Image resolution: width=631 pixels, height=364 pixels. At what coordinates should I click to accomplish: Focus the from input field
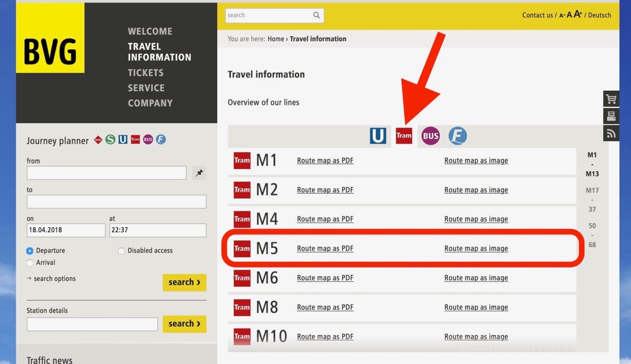[x=107, y=173]
